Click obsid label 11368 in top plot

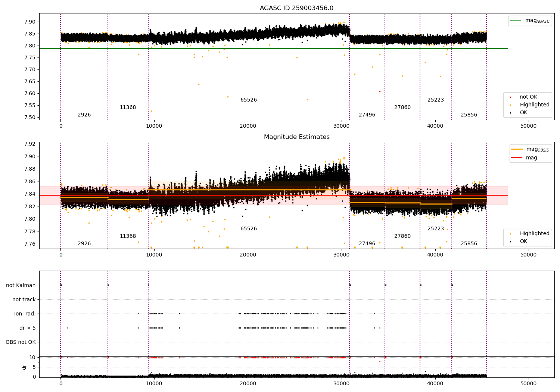click(x=128, y=107)
